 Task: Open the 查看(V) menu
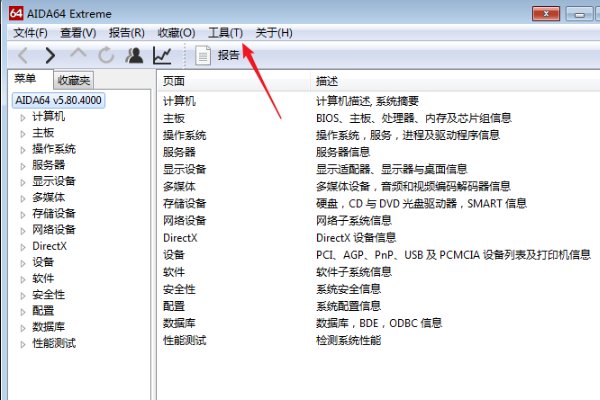coord(78,33)
